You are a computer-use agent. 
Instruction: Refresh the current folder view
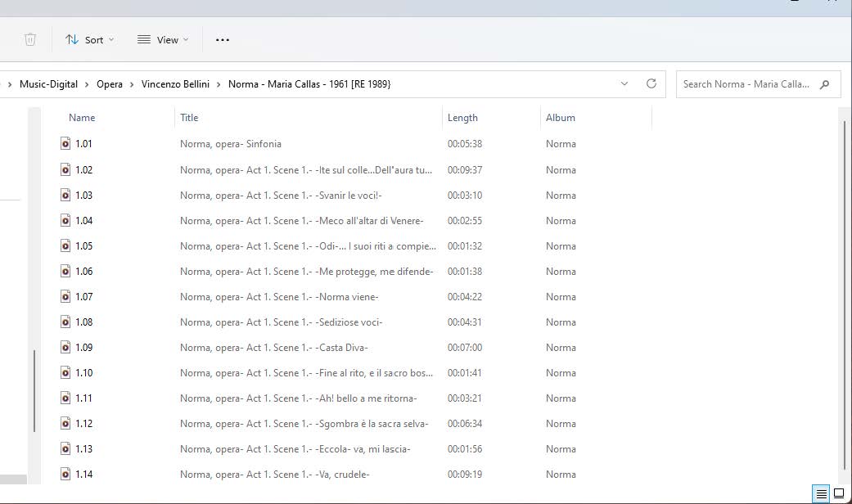651,83
